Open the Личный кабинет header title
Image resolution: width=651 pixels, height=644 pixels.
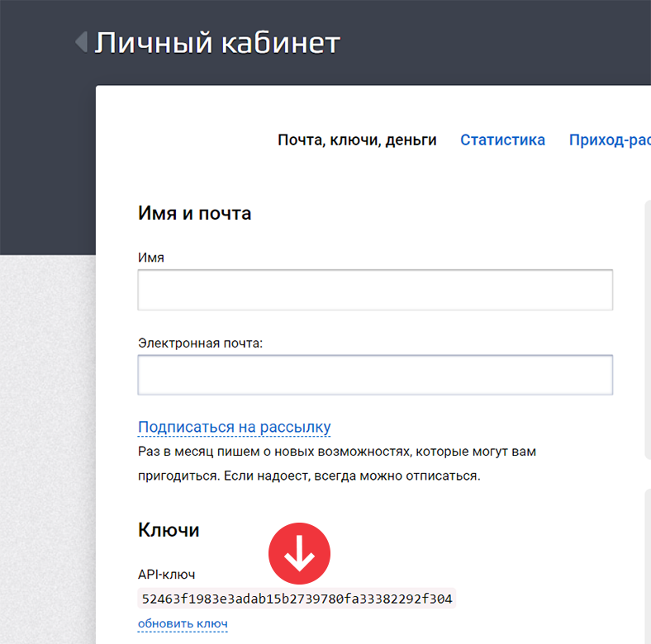[x=217, y=43]
